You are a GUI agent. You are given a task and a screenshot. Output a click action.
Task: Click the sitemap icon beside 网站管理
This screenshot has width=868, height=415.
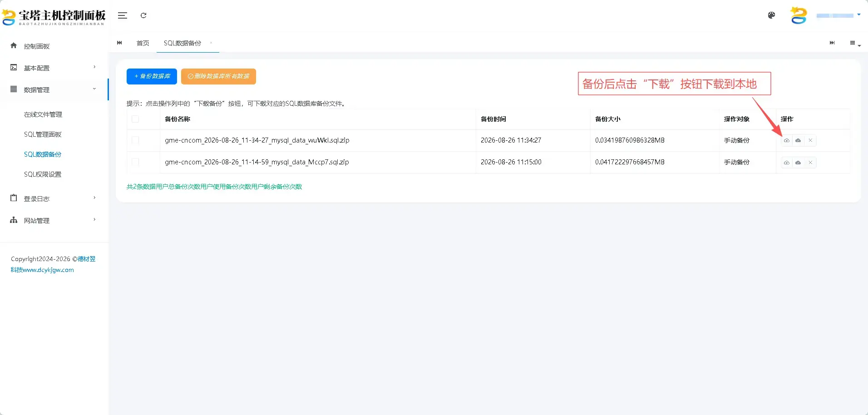pyautogui.click(x=14, y=220)
